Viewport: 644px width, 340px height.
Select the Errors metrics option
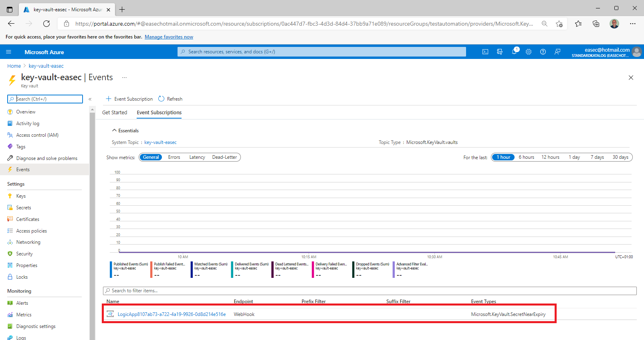[x=174, y=157]
